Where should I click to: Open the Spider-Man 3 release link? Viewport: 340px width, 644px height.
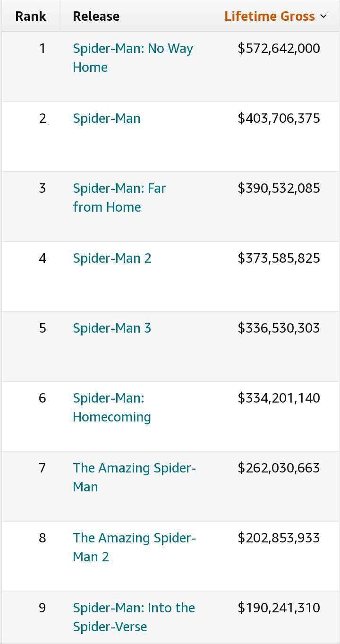click(x=112, y=328)
